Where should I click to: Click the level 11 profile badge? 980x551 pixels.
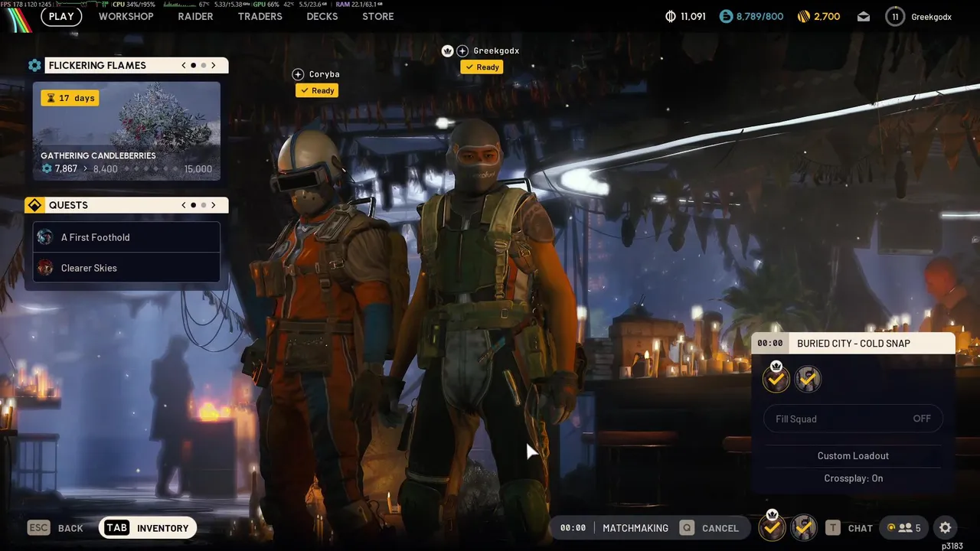[894, 16]
